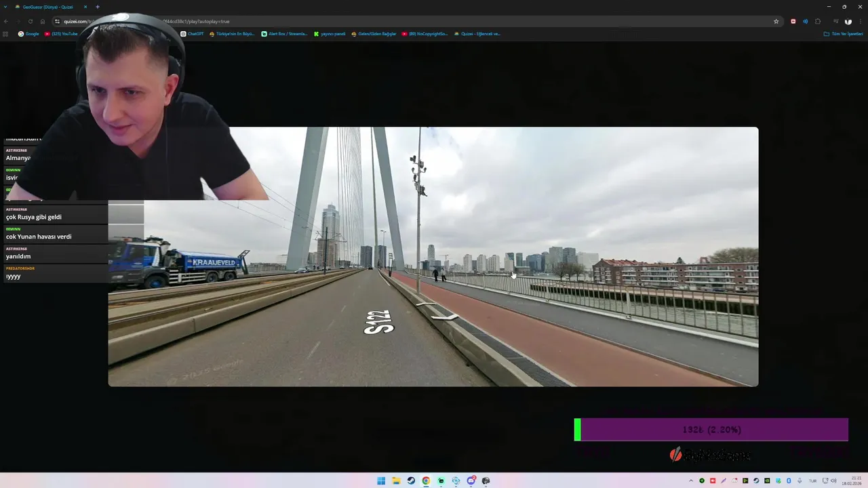Open the Alert Box / Streamla... bookmark

[285, 34]
